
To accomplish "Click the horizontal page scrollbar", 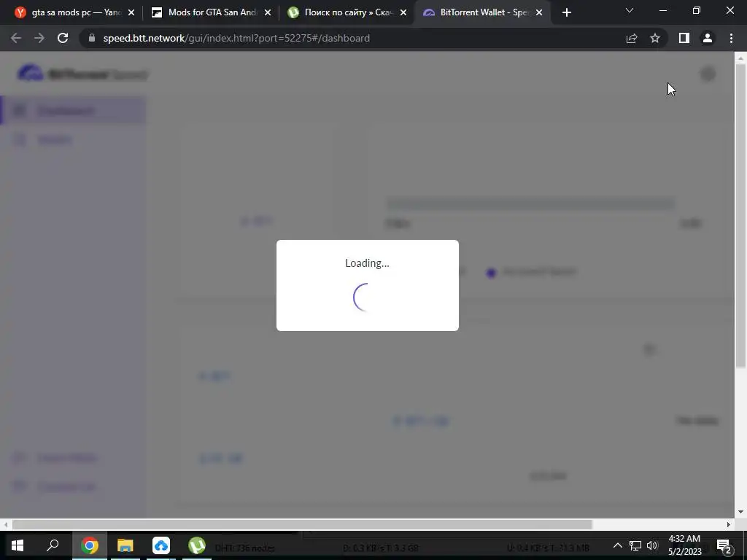I will pos(302,524).
